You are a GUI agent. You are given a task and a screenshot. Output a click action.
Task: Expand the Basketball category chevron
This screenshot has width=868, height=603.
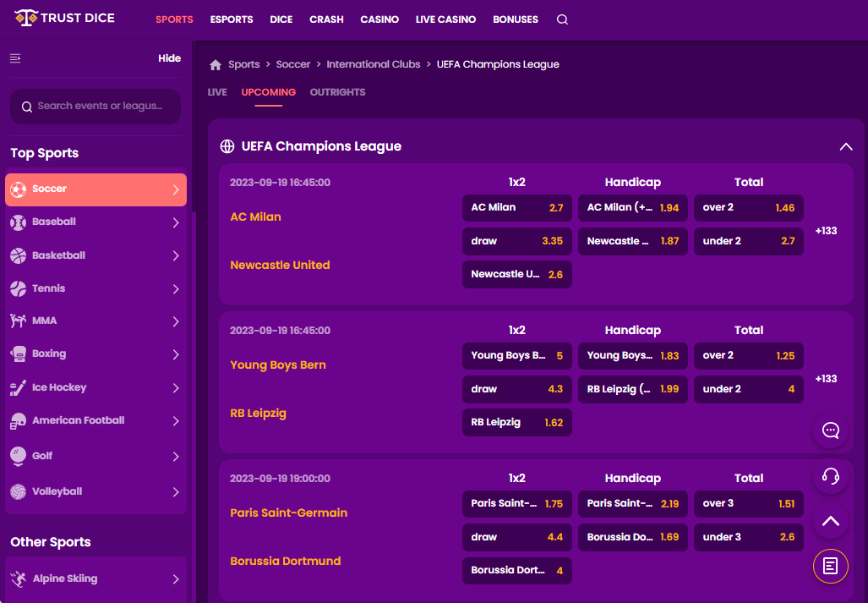[x=176, y=255]
